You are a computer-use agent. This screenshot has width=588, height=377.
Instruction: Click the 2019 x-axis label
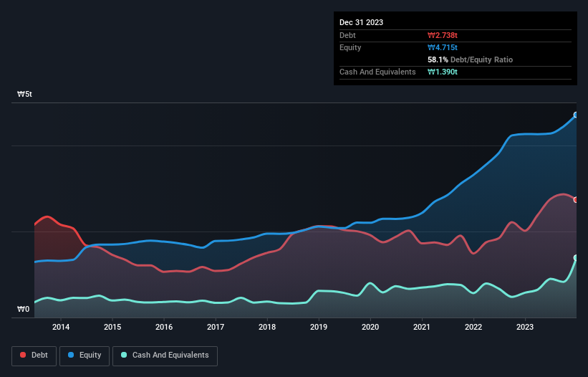319,327
